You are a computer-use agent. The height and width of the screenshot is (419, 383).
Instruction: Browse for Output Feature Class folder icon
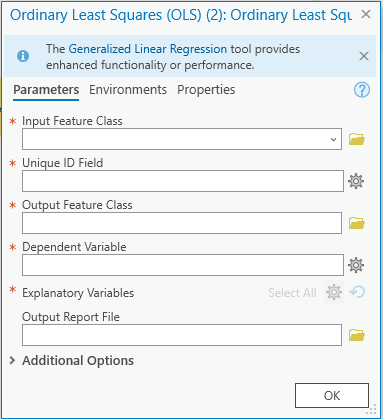(x=357, y=223)
